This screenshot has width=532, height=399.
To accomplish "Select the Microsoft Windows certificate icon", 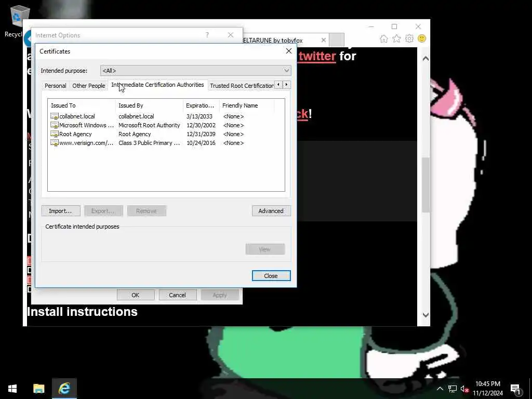I will pyautogui.click(x=54, y=125).
